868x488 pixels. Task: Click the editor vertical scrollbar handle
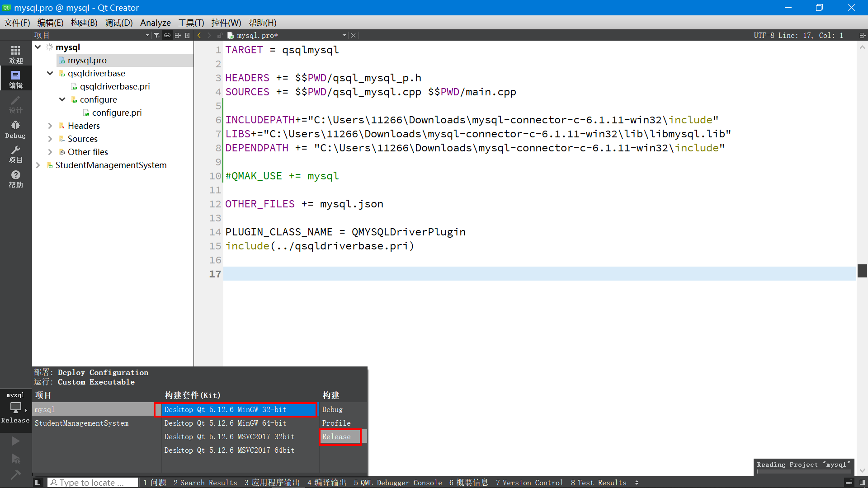pyautogui.click(x=862, y=271)
